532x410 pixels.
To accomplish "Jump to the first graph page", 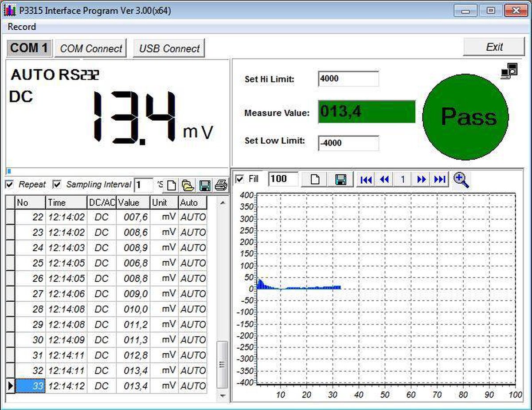I will point(366,180).
